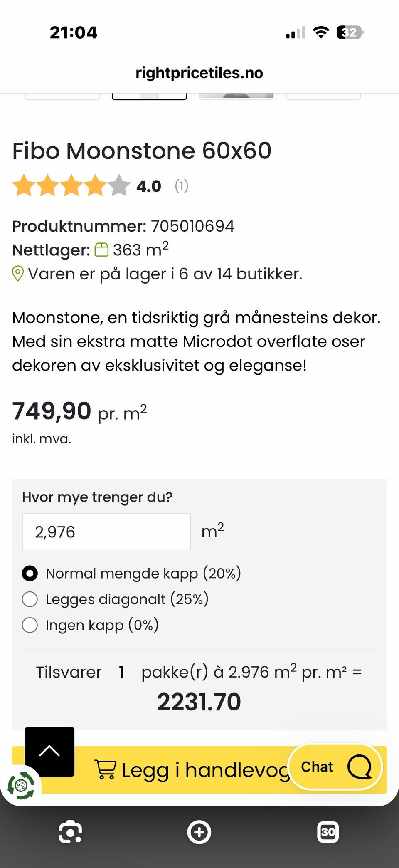
Task: Tap the green location pin icon
Action: pyautogui.click(x=17, y=274)
